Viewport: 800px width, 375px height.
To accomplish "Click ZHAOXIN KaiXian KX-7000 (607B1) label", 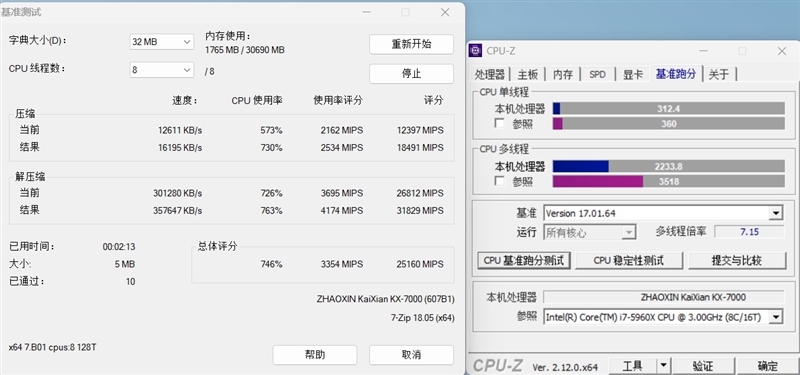I will (x=385, y=299).
